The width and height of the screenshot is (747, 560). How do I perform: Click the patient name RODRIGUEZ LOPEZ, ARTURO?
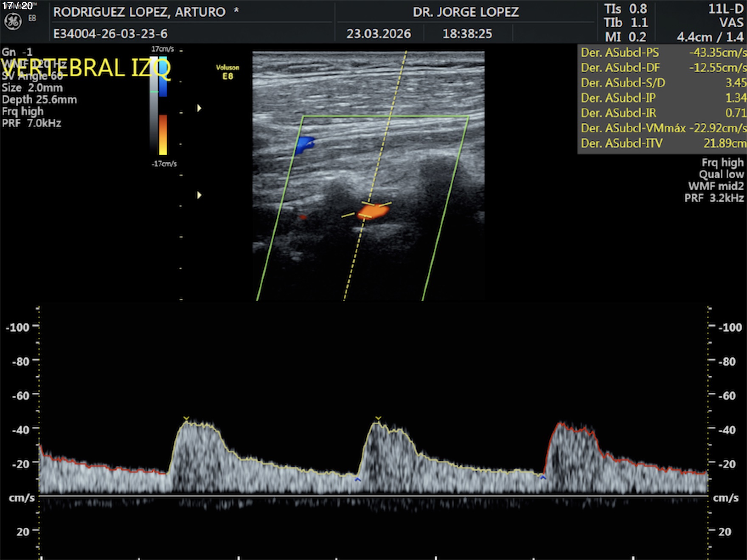pos(139,12)
